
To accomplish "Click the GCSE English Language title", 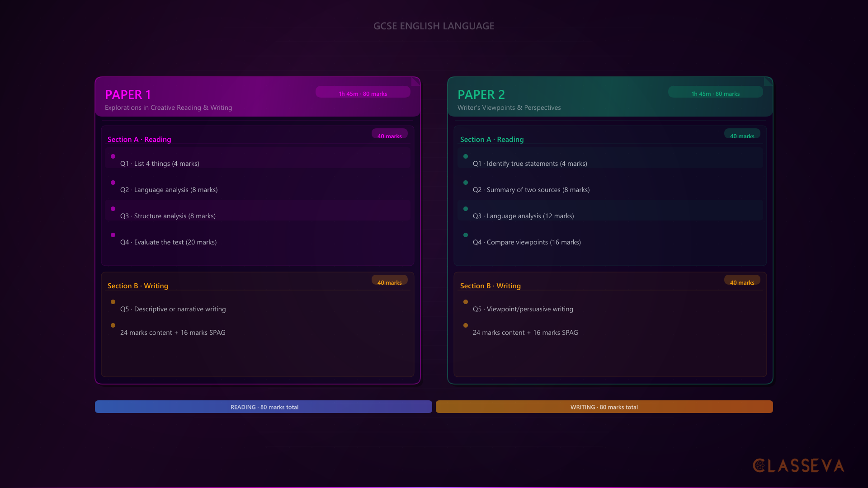I will 434,26.
